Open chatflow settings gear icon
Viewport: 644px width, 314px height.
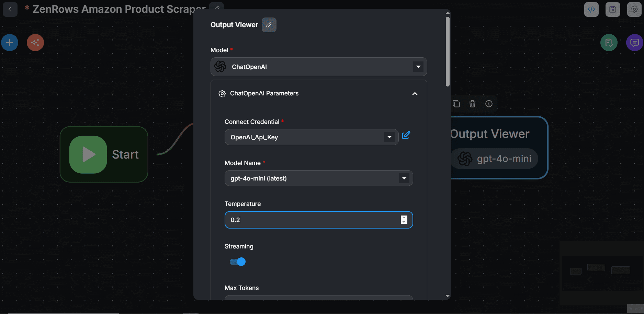point(634,9)
